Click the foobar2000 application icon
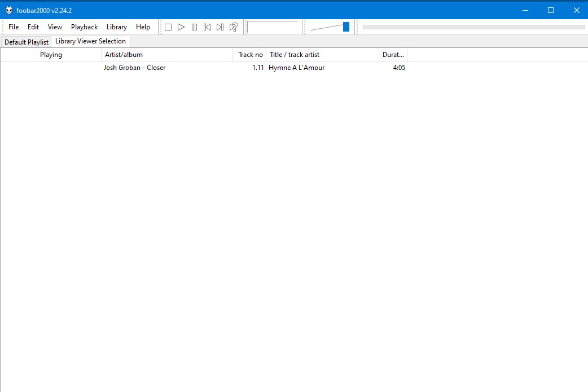Image resolution: width=588 pixels, height=392 pixels. tap(8, 10)
